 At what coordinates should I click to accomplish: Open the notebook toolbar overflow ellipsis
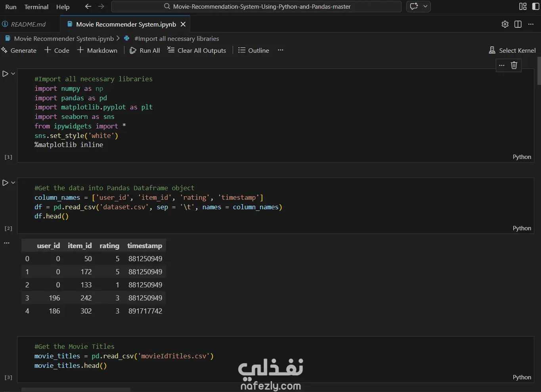[x=281, y=50]
